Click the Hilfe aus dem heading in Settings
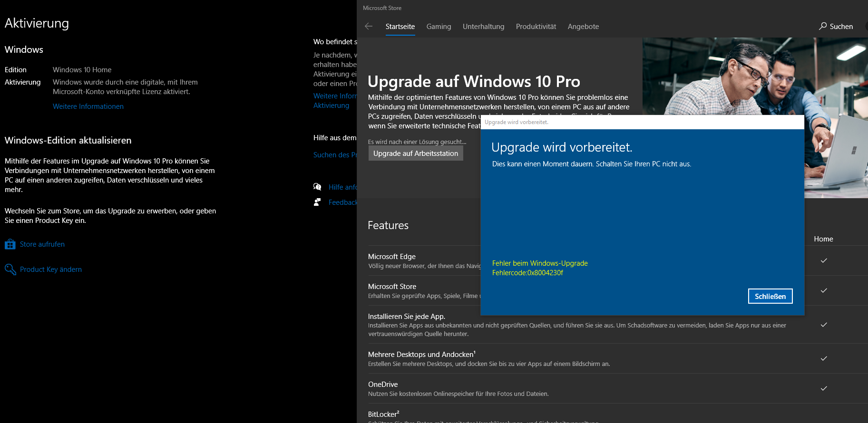 335,138
